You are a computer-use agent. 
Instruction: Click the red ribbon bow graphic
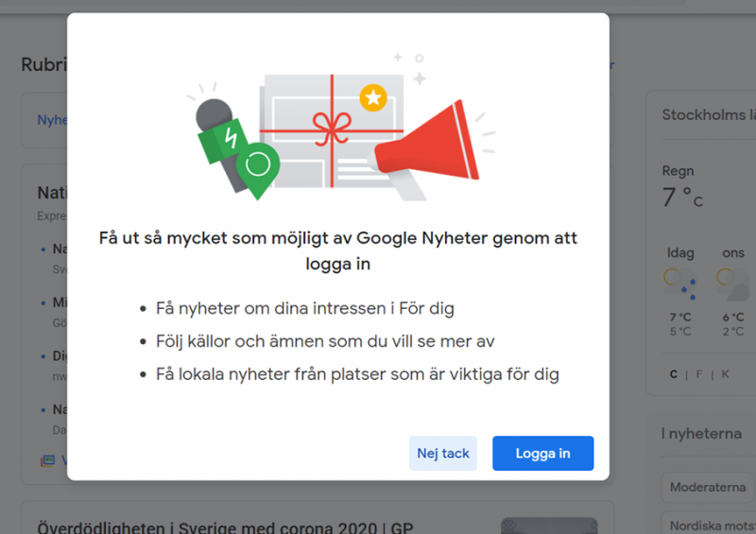[x=332, y=129]
